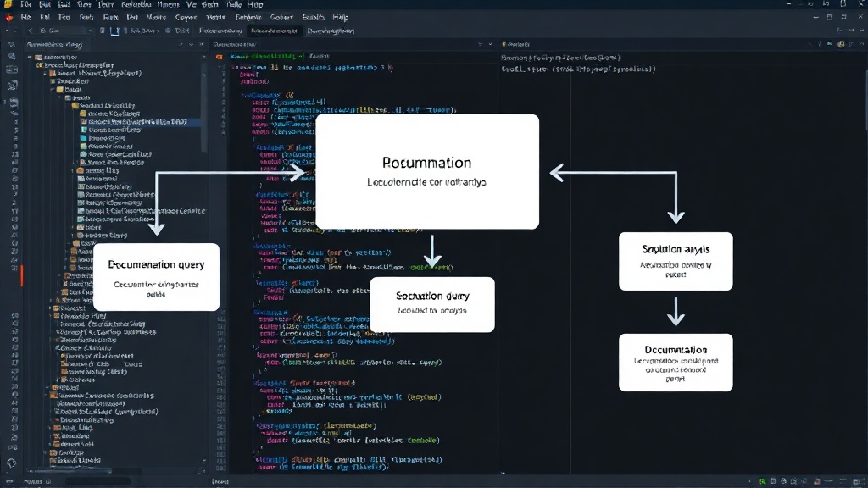Click the orange-red icon in the bottom status bar
The image size is (868, 488).
point(816,481)
